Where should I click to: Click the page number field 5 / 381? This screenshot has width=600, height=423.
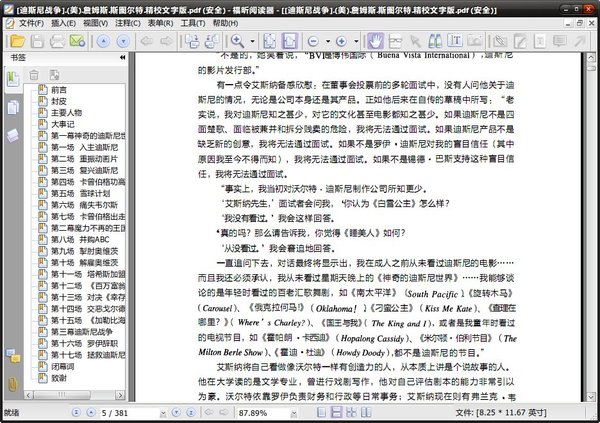point(129,412)
